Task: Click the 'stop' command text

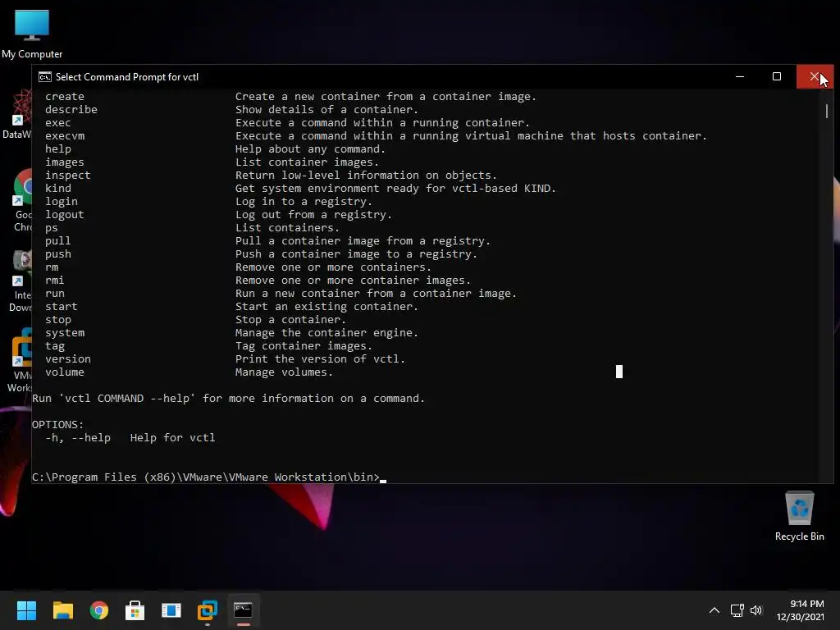Action: coord(58,319)
